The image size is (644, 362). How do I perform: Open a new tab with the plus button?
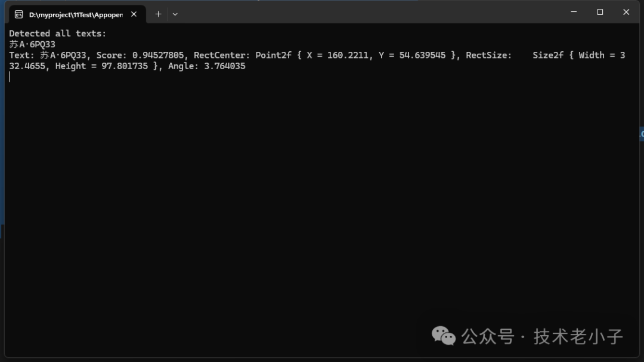158,14
